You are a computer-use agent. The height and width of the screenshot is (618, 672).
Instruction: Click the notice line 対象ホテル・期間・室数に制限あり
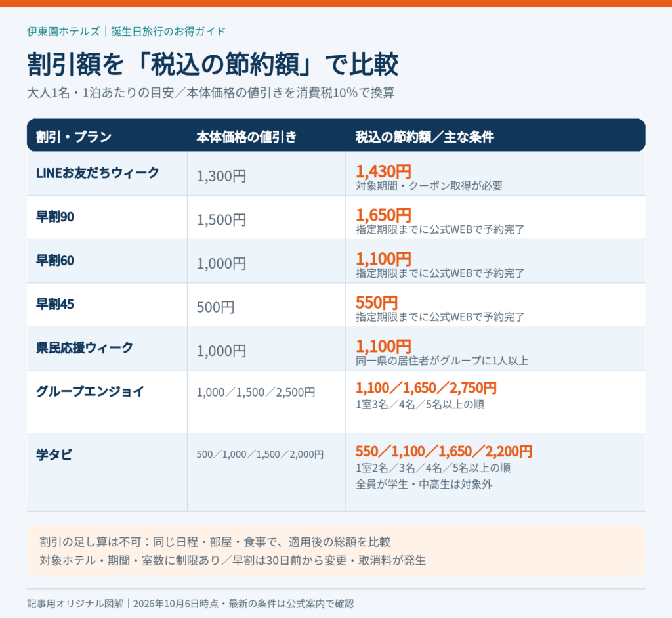[x=233, y=560]
